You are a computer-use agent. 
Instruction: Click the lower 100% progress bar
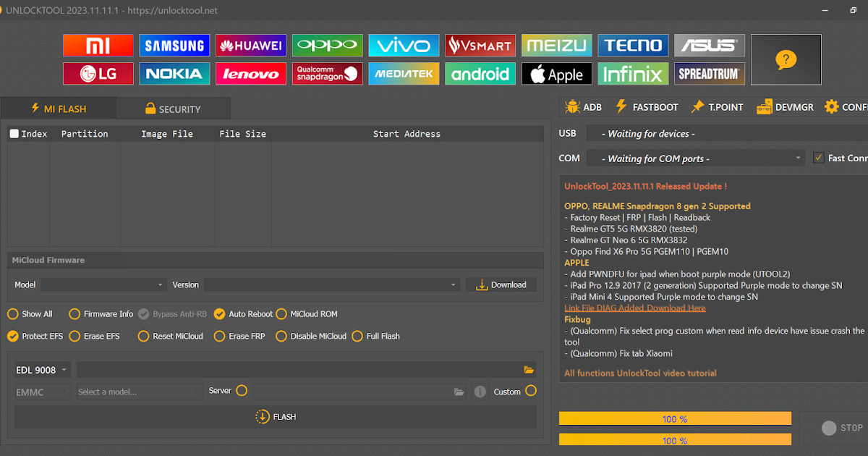675,440
